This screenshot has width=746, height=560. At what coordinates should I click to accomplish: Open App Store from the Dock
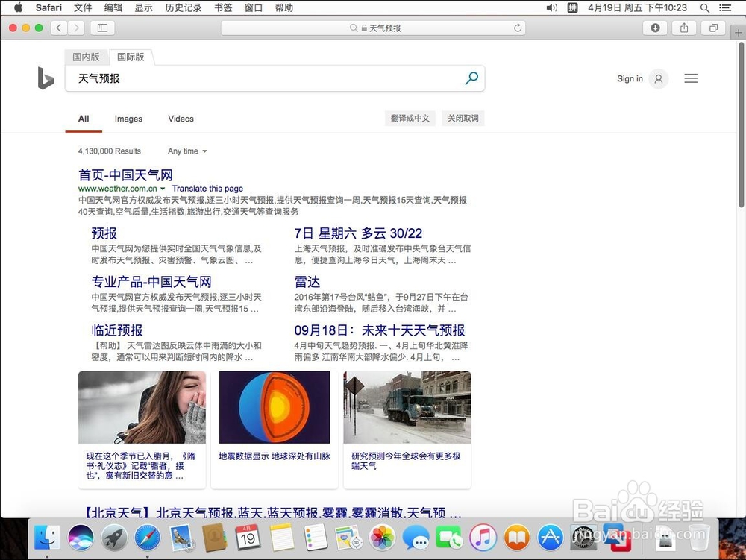pos(551,538)
